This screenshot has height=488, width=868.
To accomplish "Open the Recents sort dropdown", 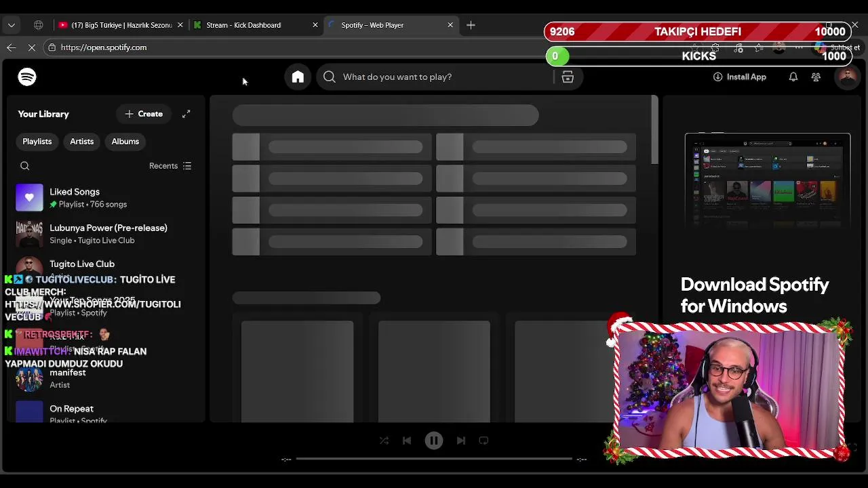I will [170, 165].
